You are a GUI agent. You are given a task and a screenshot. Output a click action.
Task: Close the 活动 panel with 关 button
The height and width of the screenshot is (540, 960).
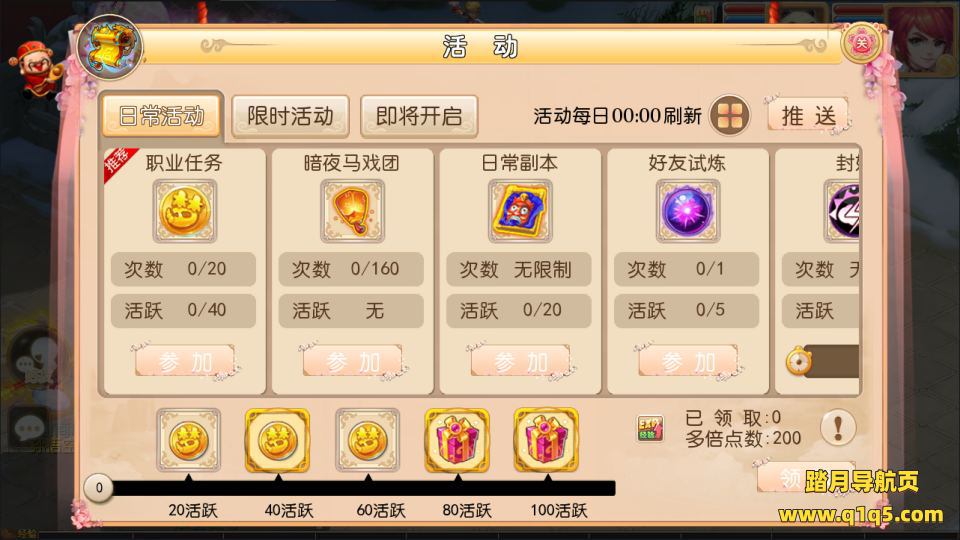click(x=861, y=43)
